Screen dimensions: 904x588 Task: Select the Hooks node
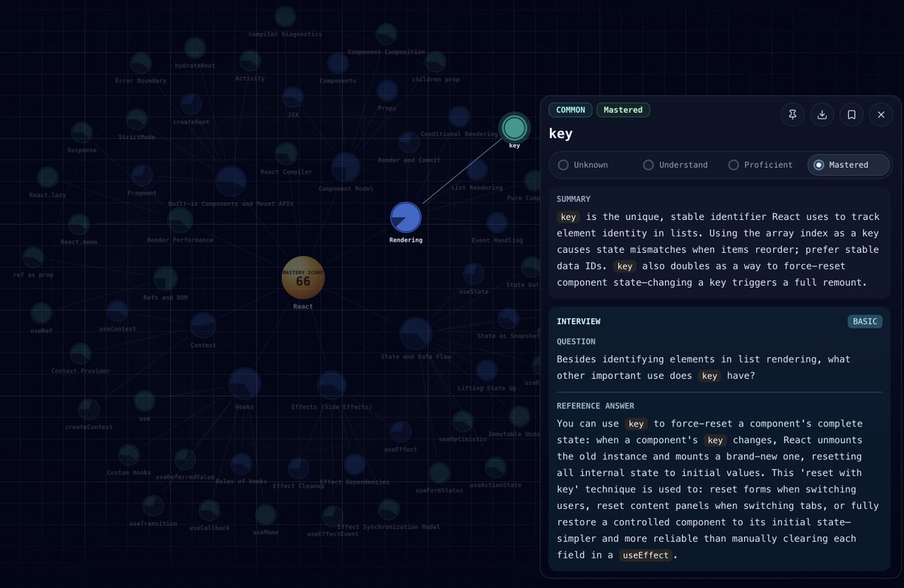pos(245,384)
